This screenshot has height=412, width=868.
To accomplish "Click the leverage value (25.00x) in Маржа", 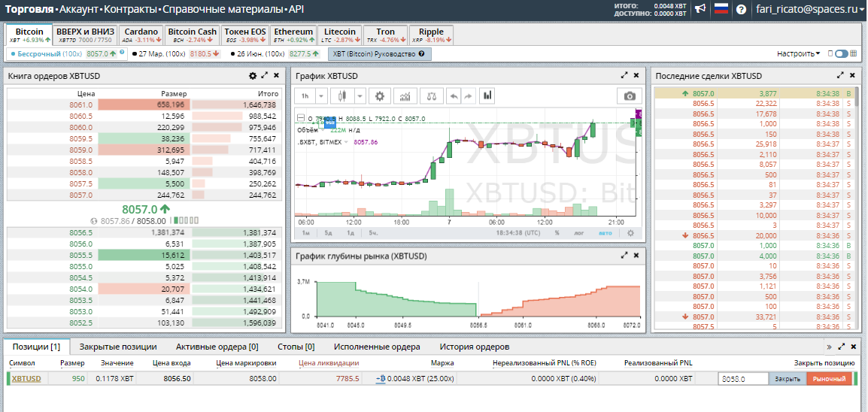I will coord(439,379).
